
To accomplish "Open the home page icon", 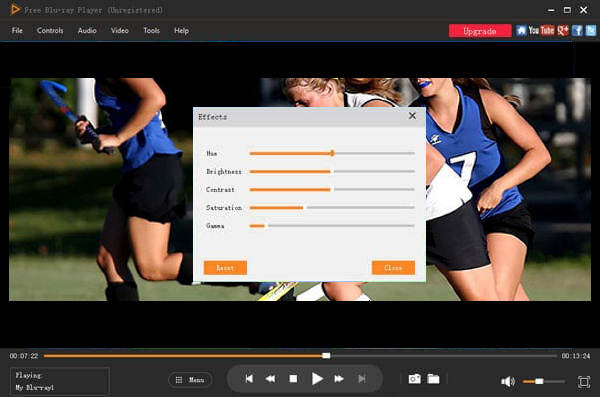I will click(521, 31).
